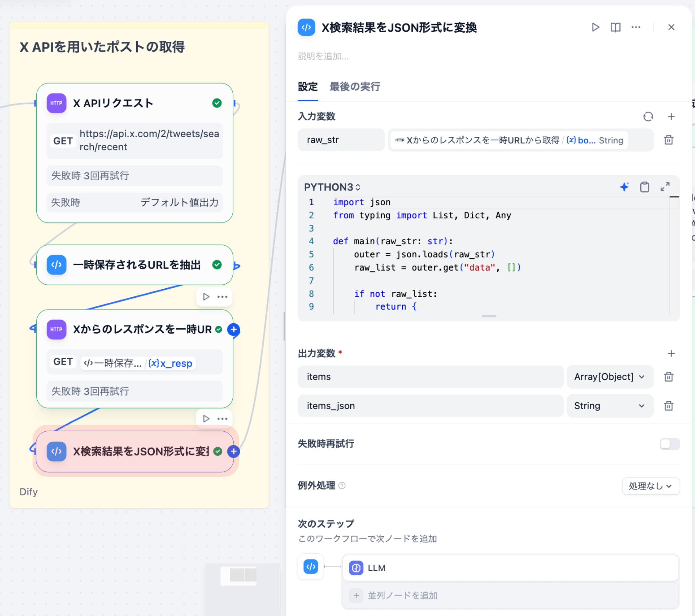Open the help book icon
This screenshot has width=695, height=616.
[615, 27]
